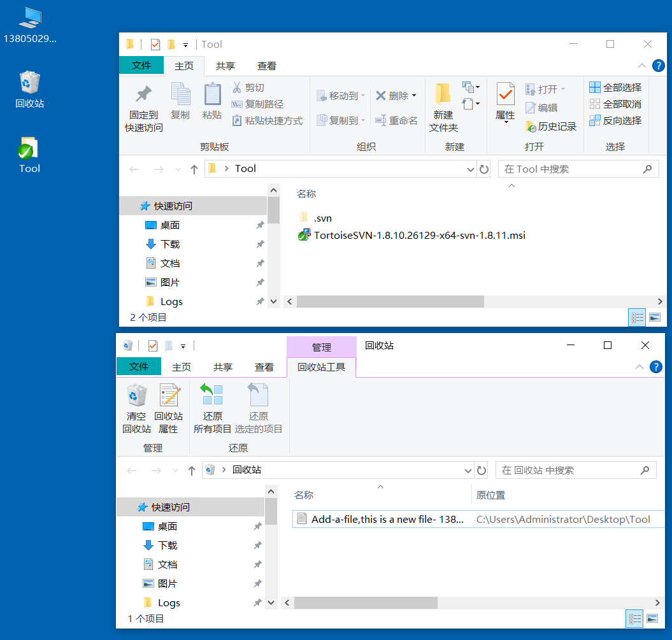The height and width of the screenshot is (640, 672).
Task: Click the 在 回收站 中搜索 search box
Action: point(576,471)
